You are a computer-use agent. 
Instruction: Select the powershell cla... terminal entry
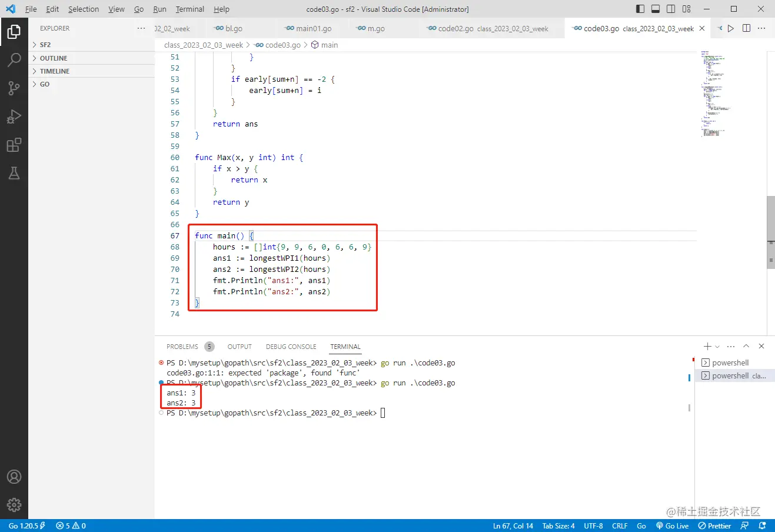pyautogui.click(x=735, y=375)
